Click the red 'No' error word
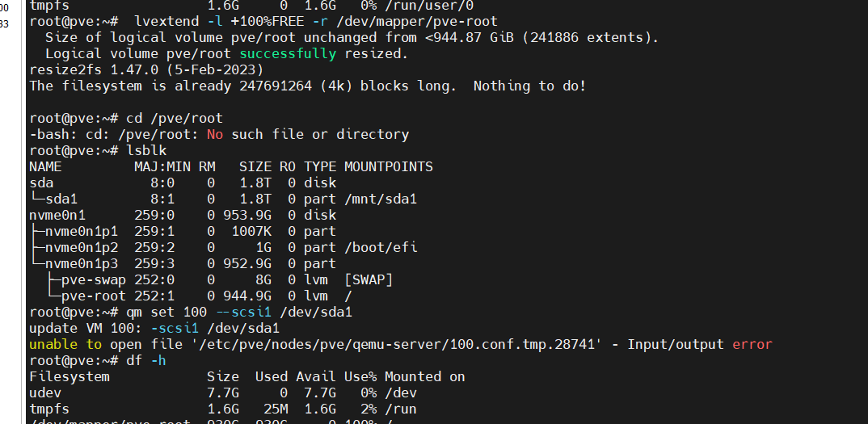This screenshot has width=868, height=424. click(x=215, y=134)
